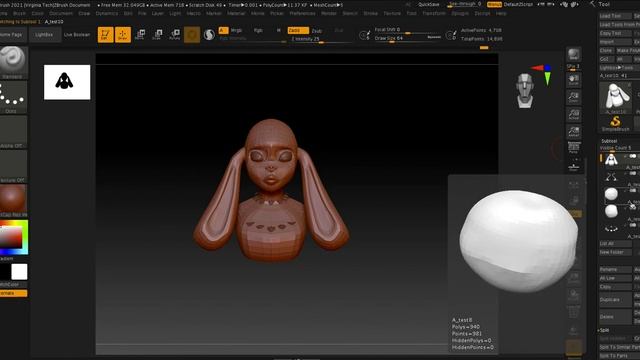
Task: Select the Zoom magnifier icon
Action: point(573,97)
